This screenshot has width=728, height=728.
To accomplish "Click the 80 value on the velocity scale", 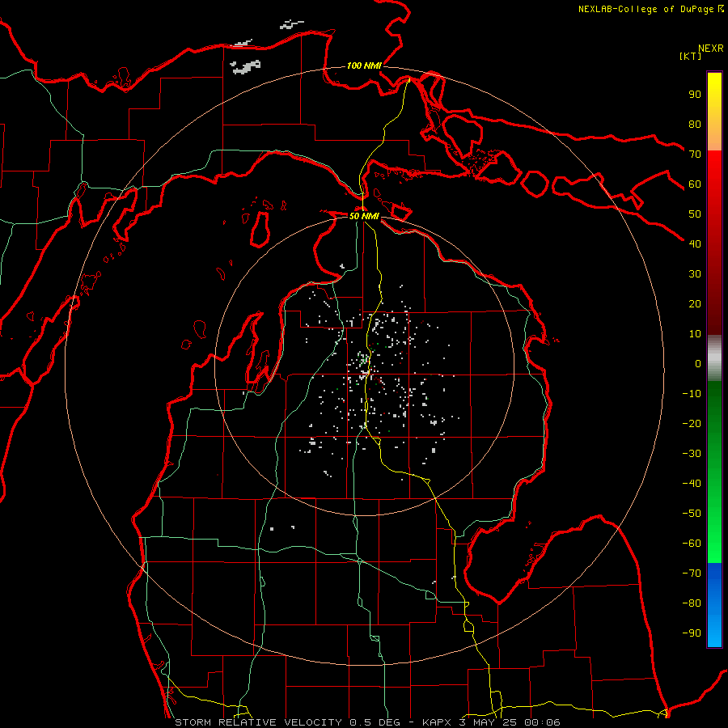I will 695,125.
